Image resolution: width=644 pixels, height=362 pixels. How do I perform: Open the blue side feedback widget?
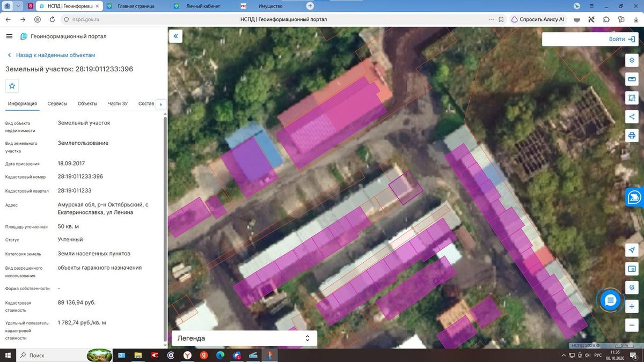[x=635, y=197]
